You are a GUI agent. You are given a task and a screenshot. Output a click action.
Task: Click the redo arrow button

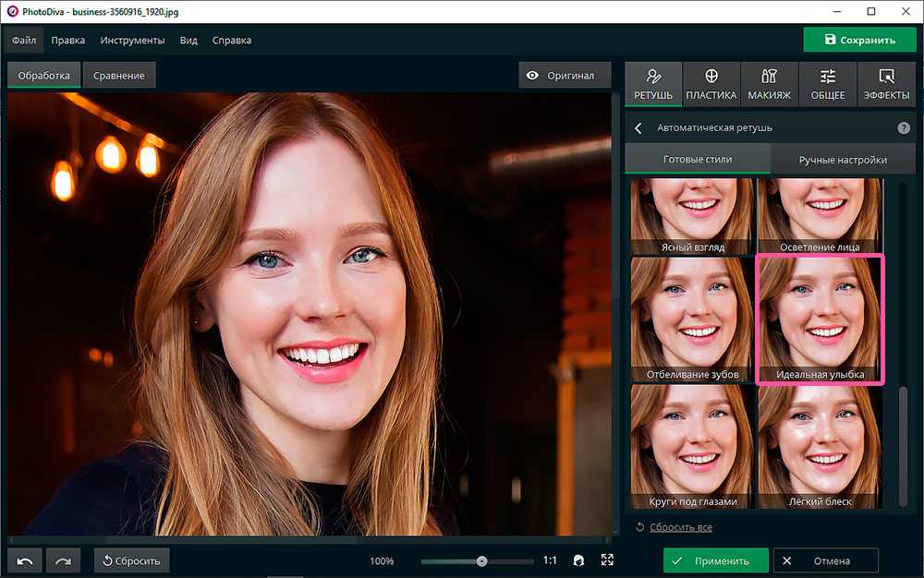[63, 560]
